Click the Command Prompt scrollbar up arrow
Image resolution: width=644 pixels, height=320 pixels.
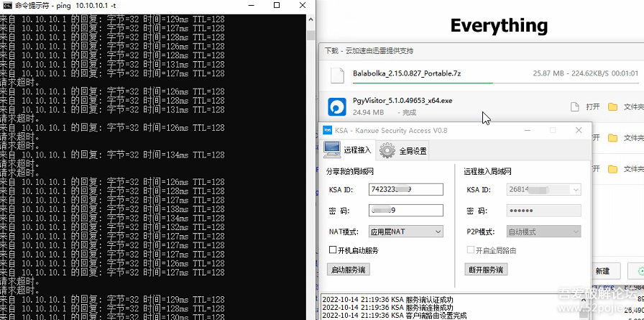tap(311, 19)
